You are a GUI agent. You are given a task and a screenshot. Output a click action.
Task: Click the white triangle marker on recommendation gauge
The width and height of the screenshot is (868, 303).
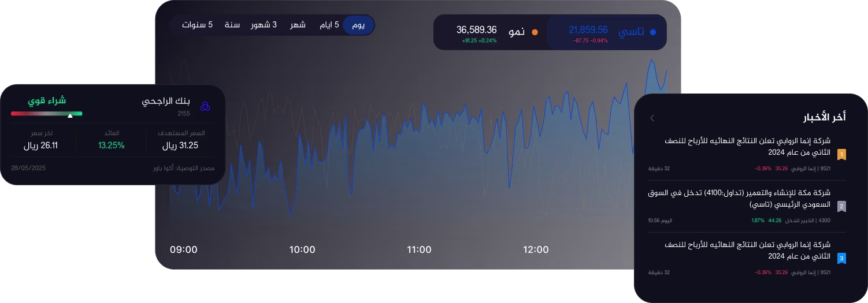click(70, 115)
